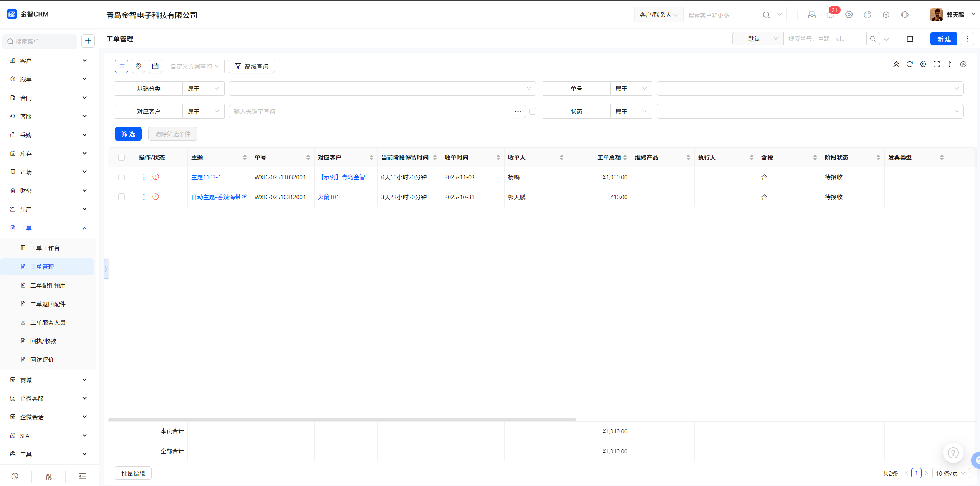Open table column settings gear icon
Screen dimensions: 980x486
tap(923, 64)
